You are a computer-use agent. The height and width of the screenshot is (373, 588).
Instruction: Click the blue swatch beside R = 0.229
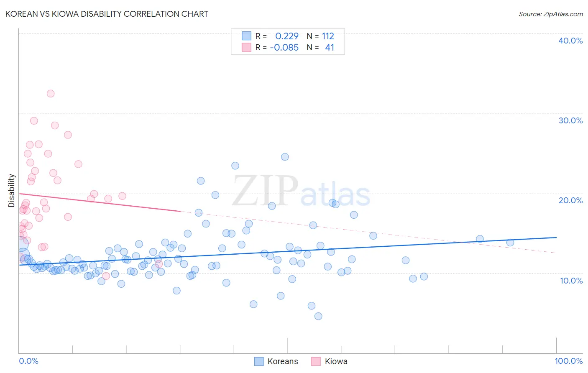click(x=247, y=36)
